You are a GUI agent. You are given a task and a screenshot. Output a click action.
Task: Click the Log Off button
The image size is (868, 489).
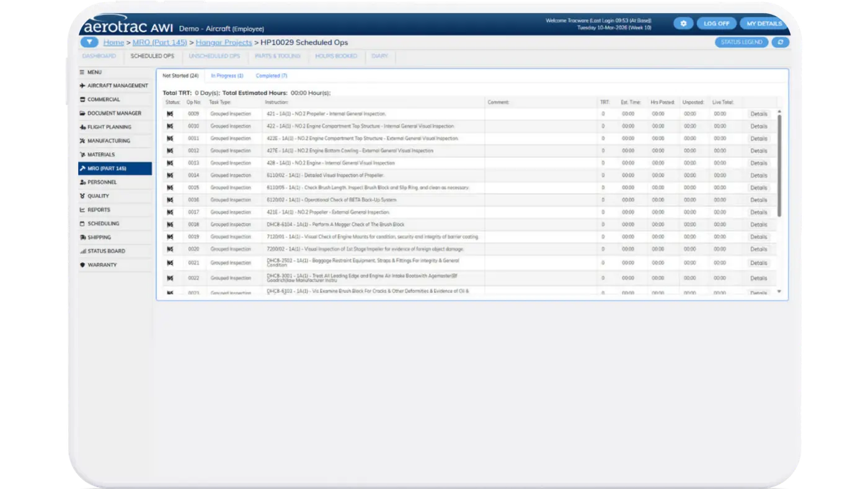717,24
